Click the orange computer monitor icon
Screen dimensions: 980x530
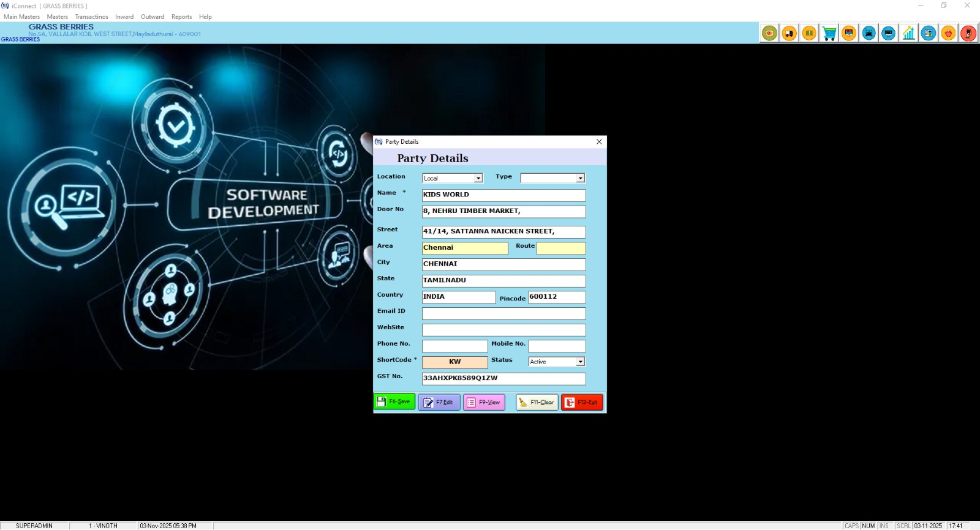coord(849,34)
